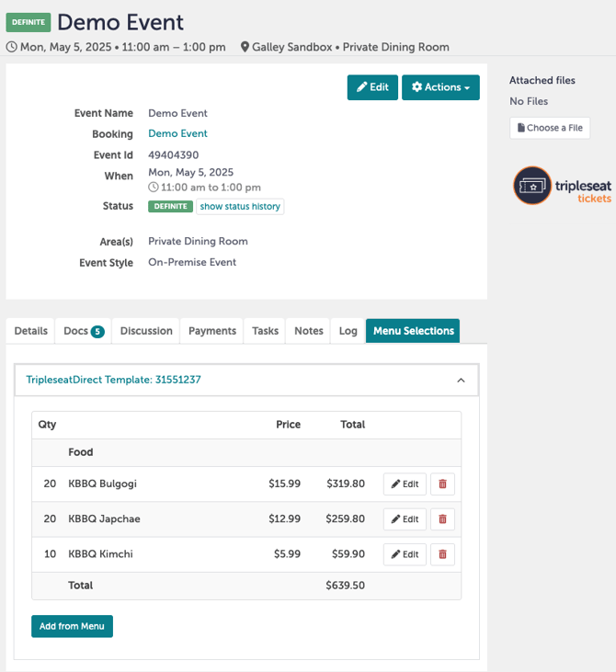
Task: Click Choose a File to attach
Action: [x=550, y=128]
